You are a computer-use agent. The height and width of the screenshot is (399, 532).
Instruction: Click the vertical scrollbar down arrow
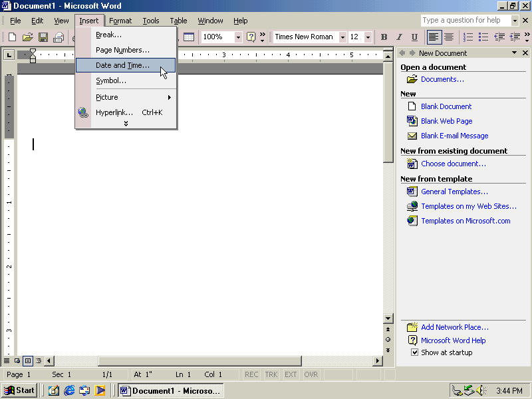388,319
